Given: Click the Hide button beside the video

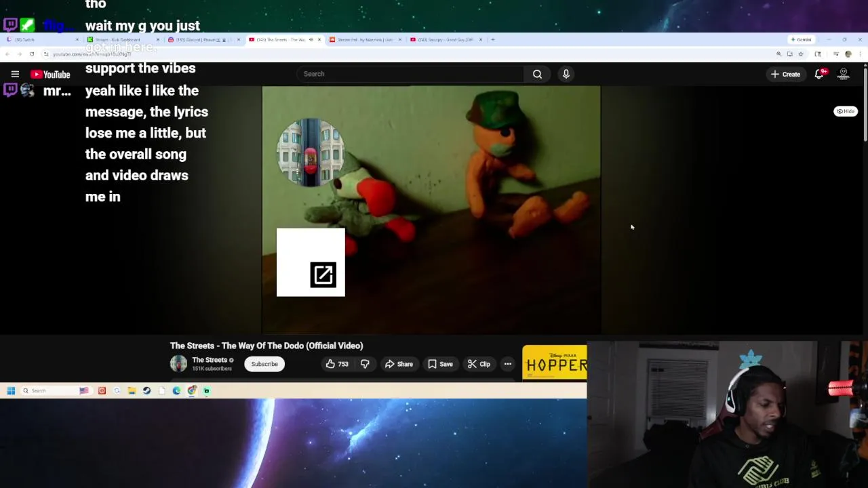Looking at the screenshot, I should [846, 111].
